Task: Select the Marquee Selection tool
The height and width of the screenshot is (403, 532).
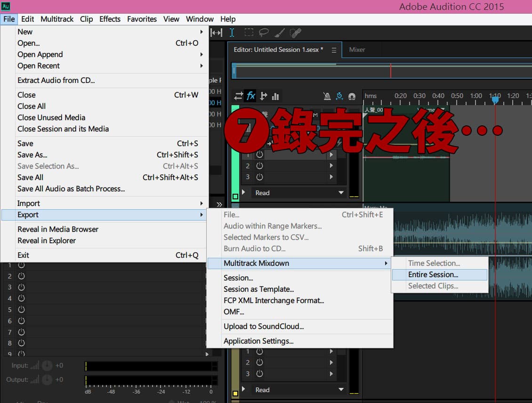Action: point(249,33)
